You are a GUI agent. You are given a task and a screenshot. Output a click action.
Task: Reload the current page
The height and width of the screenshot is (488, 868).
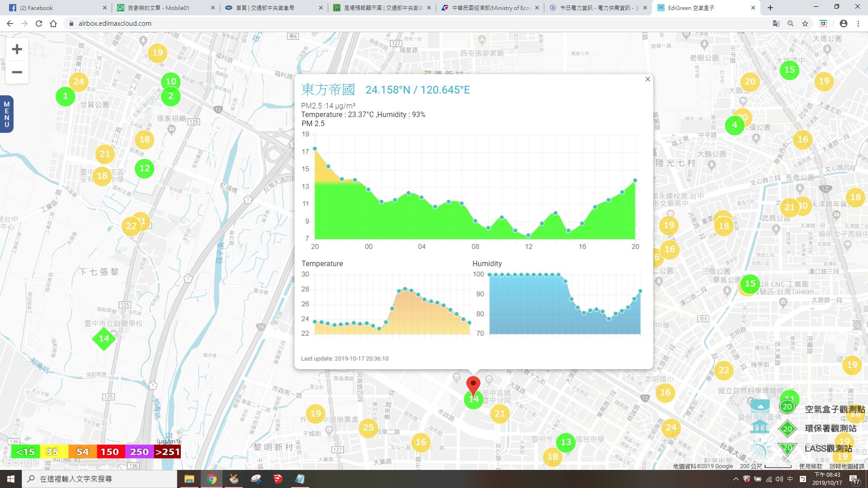pos(39,23)
